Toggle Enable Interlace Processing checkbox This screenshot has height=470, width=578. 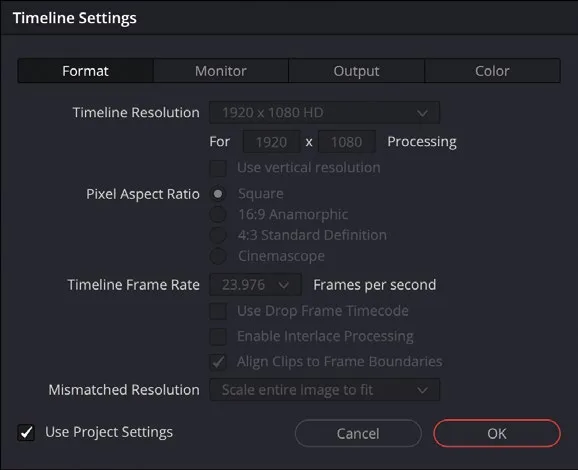click(x=218, y=337)
